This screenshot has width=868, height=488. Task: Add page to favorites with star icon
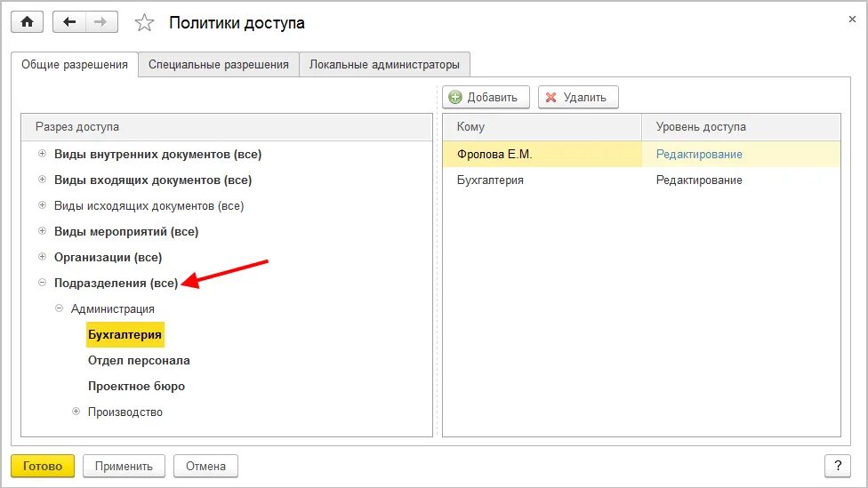click(144, 23)
